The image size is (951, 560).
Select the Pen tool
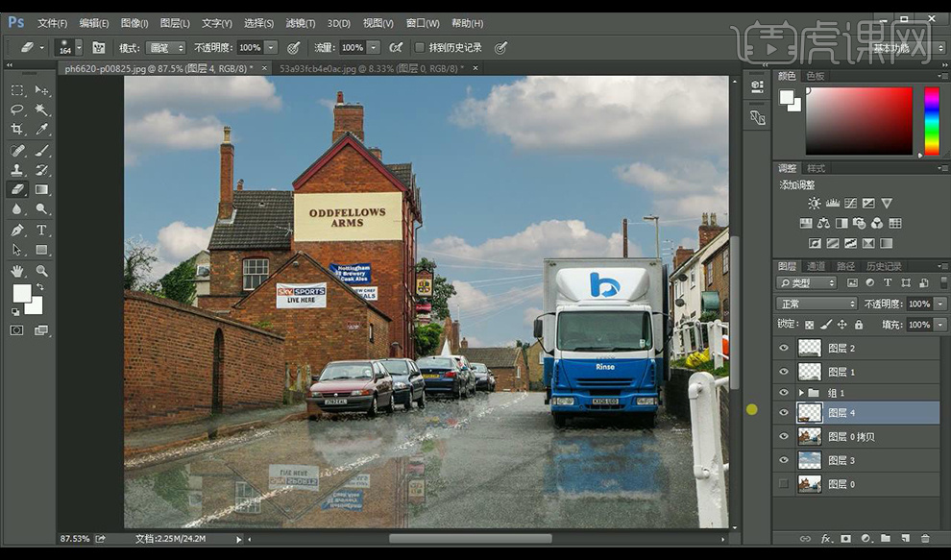(x=17, y=230)
